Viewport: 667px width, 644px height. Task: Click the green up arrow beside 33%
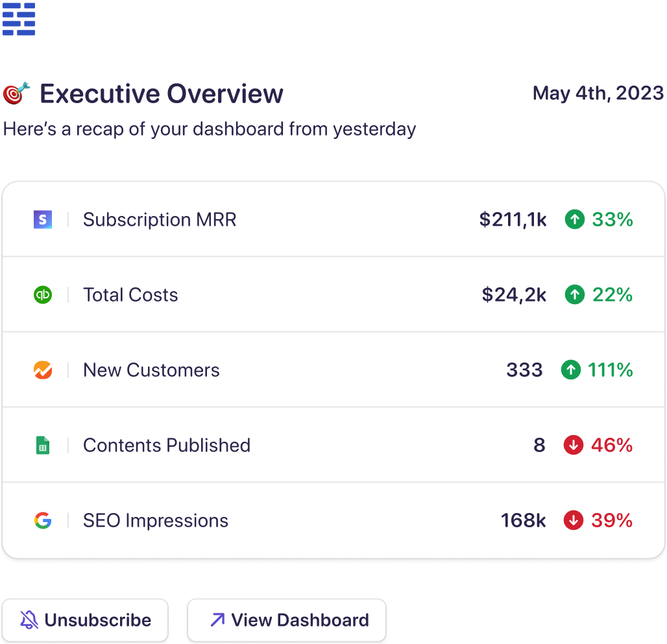pyautogui.click(x=574, y=219)
